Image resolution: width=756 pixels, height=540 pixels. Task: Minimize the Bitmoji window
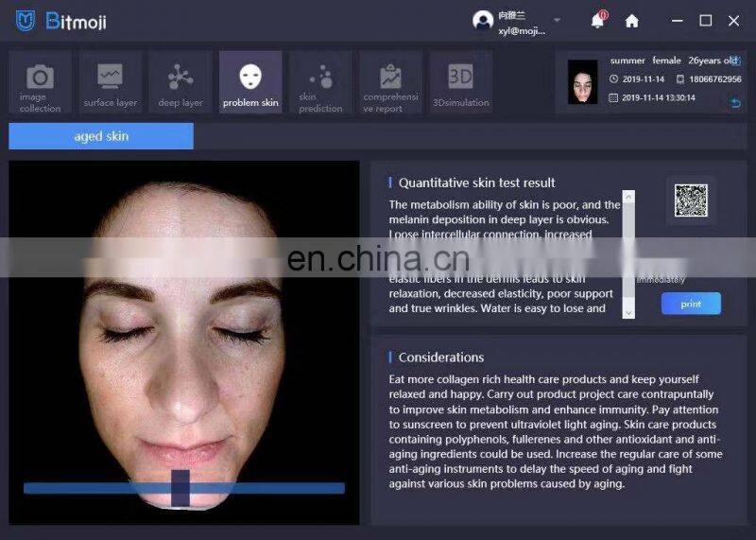click(x=678, y=21)
